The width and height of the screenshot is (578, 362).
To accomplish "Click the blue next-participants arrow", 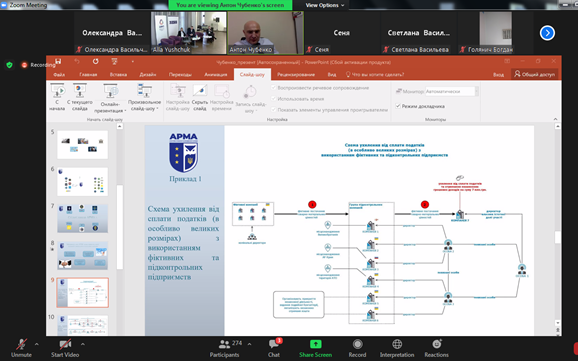I will 547,33.
